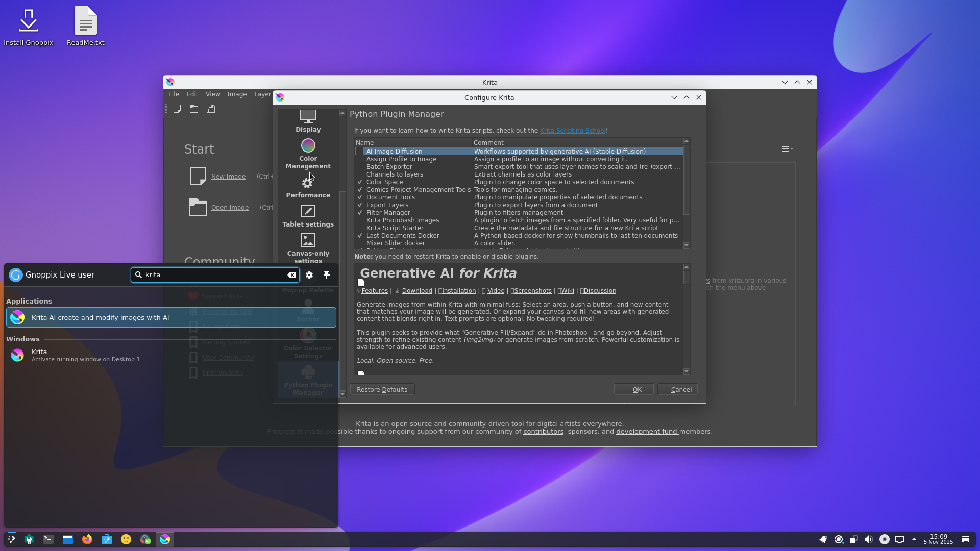Open the View menu
The image size is (980, 551).
212,94
